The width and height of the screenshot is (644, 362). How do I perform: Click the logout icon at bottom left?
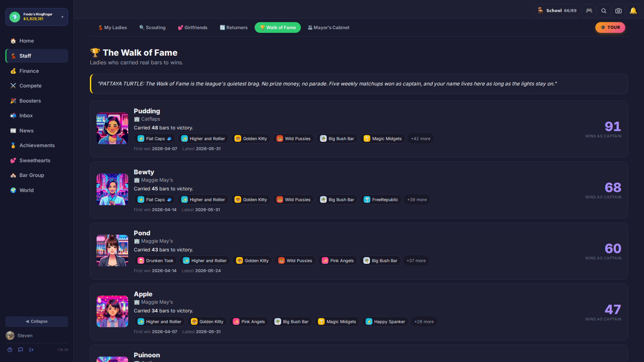pyautogui.click(x=32, y=350)
